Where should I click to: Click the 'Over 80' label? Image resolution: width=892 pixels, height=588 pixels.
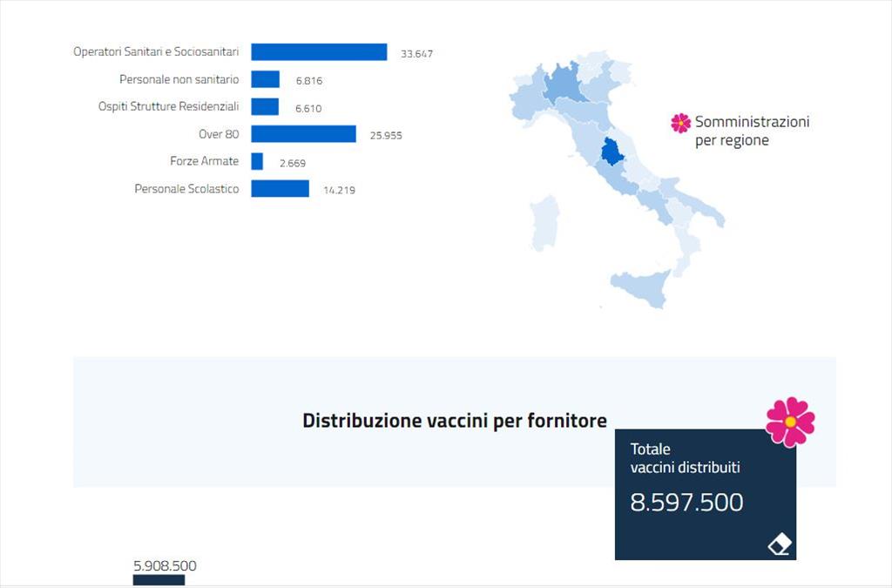tap(219, 134)
